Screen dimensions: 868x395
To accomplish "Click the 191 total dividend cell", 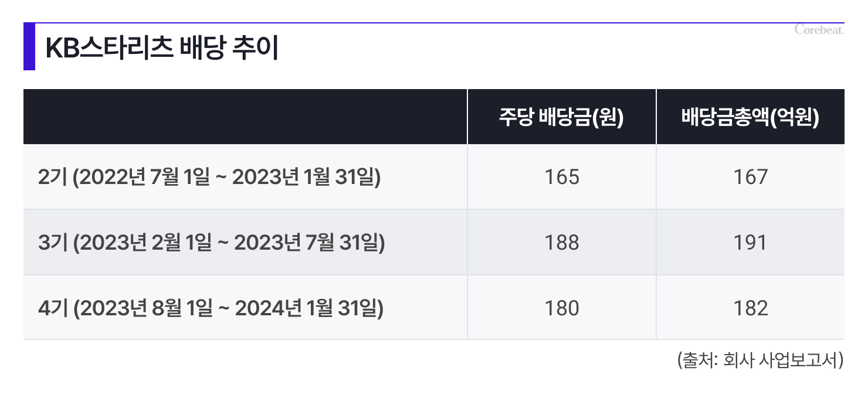I will (750, 243).
